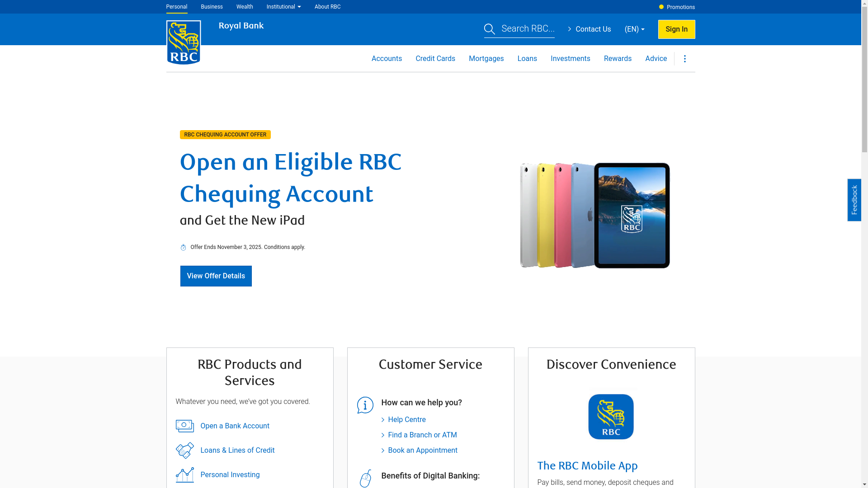Viewport: 868px width, 488px height.
Task: Open the Wealth tab
Action: (x=245, y=7)
